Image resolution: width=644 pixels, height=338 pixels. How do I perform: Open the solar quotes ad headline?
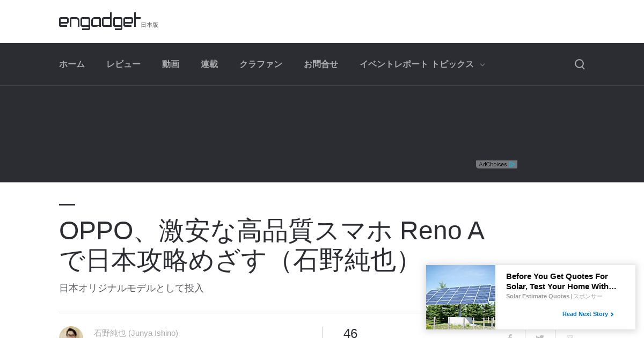point(561,281)
